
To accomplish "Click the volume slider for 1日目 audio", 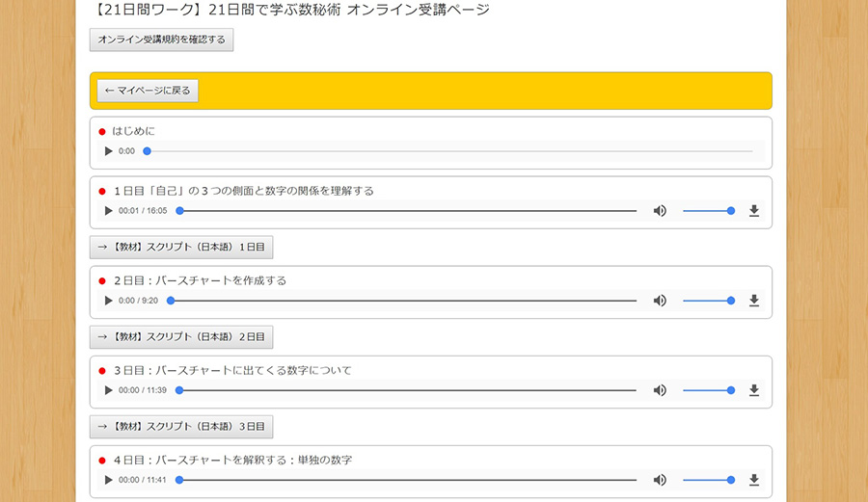I will (x=709, y=211).
